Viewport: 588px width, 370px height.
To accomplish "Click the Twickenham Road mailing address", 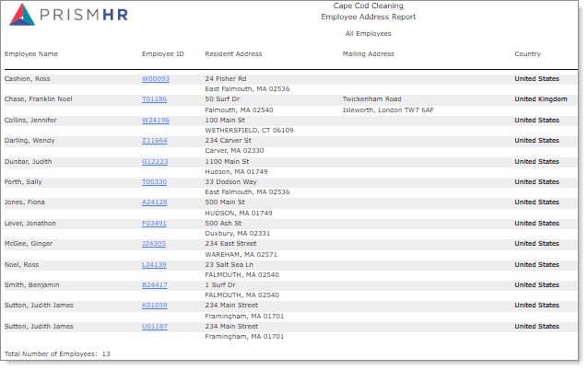I will [372, 99].
